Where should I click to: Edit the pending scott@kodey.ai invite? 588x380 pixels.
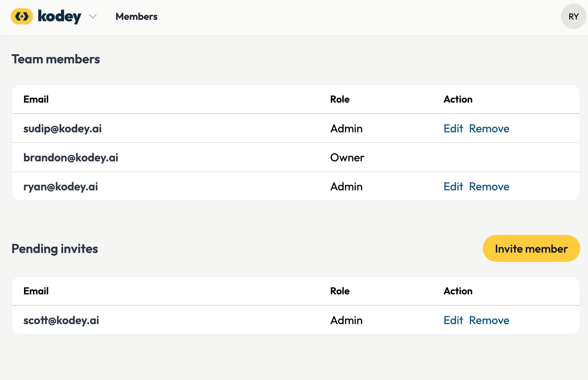coord(453,320)
